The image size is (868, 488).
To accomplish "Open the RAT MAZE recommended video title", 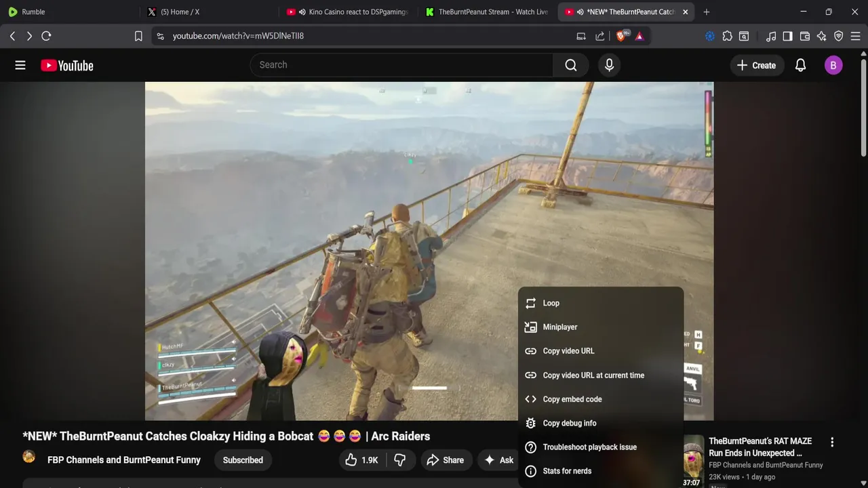I will [760, 447].
